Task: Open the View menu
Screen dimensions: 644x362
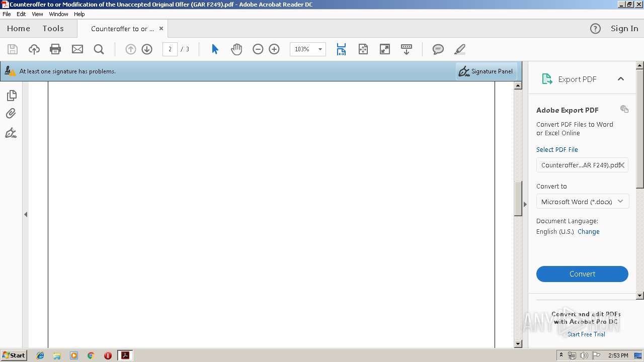Action: (x=37, y=14)
